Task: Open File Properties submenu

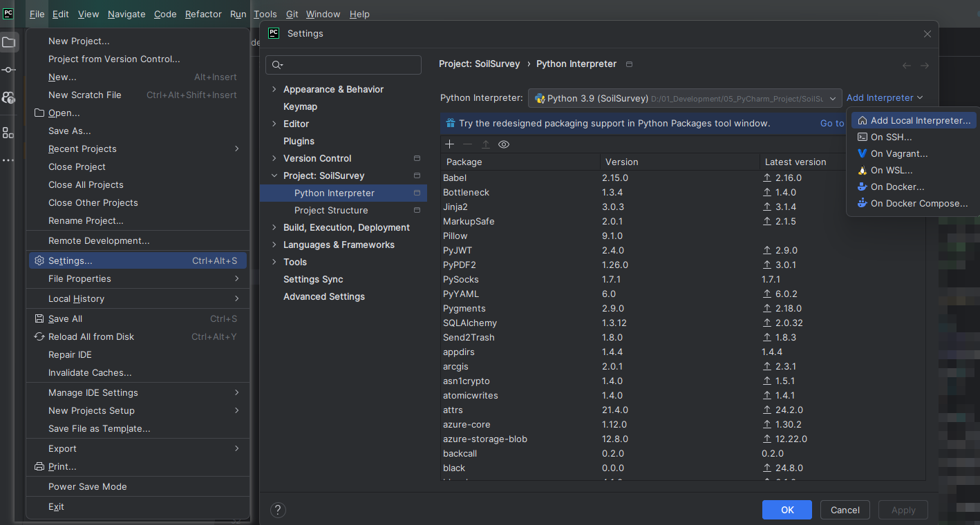Action: [138, 278]
